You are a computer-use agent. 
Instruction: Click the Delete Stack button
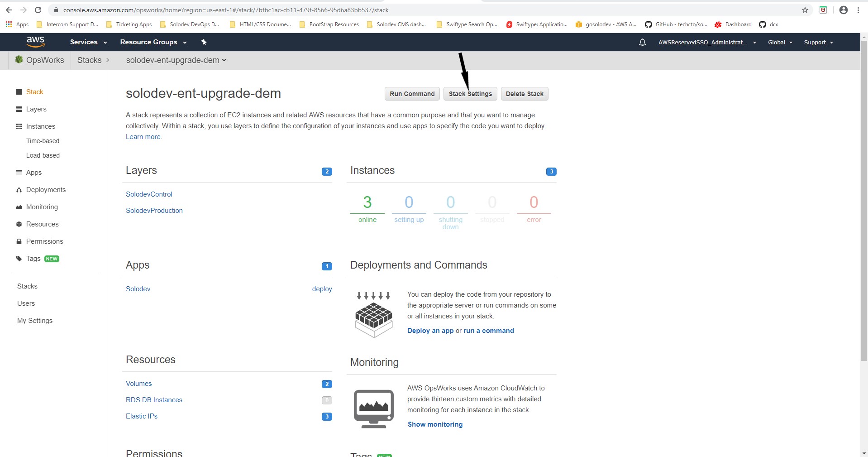click(x=525, y=94)
